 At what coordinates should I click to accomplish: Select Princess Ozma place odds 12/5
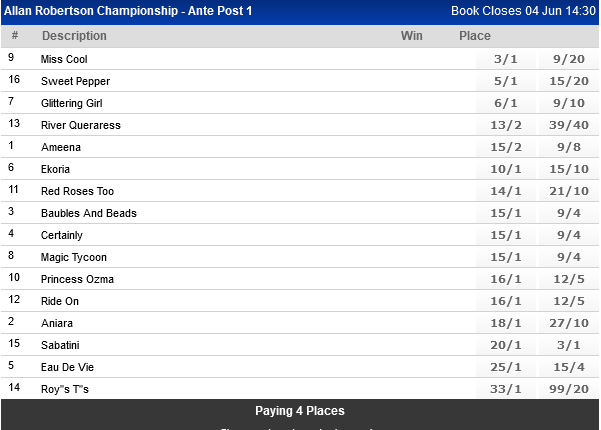pos(567,279)
